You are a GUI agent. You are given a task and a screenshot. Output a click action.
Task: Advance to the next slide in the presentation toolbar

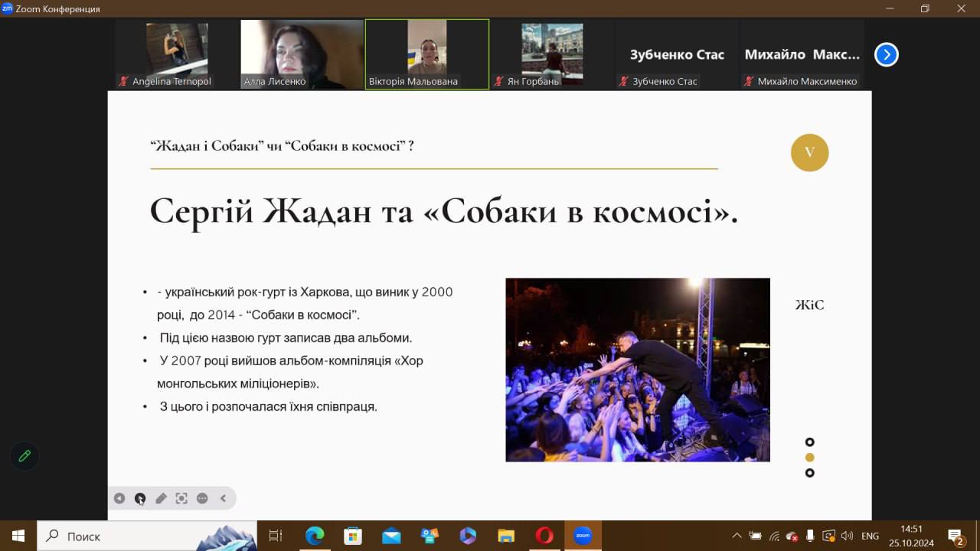pyautogui.click(x=140, y=498)
